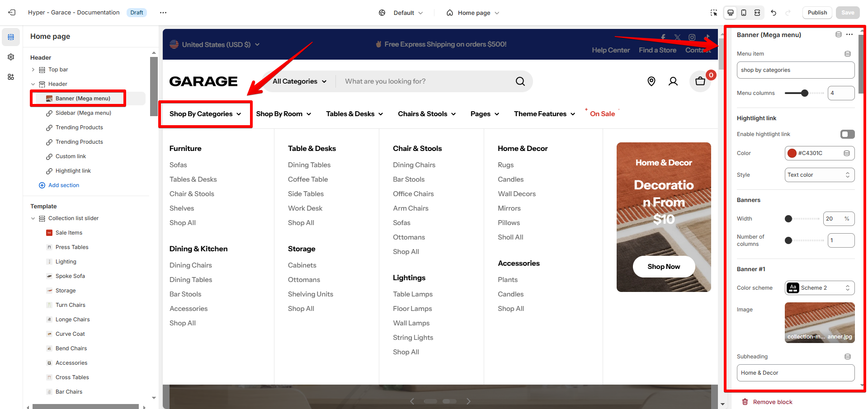Click the Publish button
The height and width of the screenshot is (409, 868).
pyautogui.click(x=817, y=13)
